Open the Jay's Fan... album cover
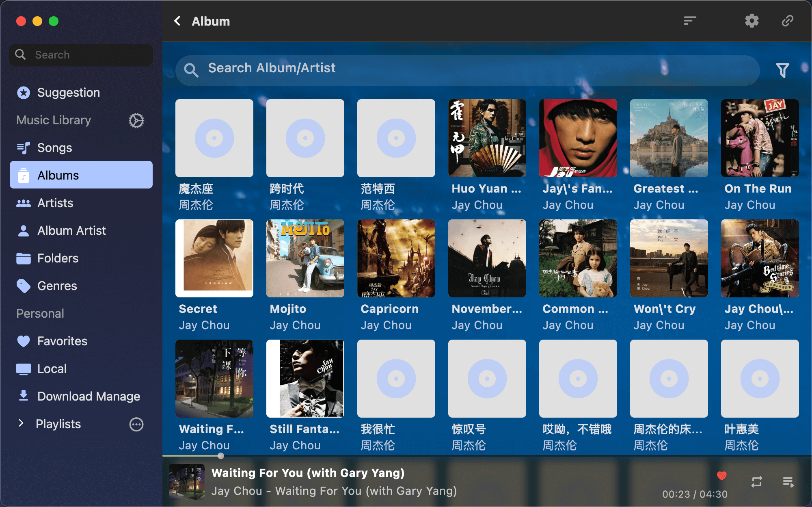This screenshot has height=507, width=812. click(578, 138)
